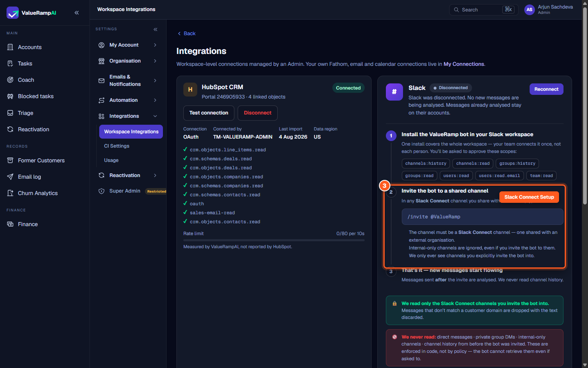The image size is (588, 368).
Task: Reconnect the Slack integration
Action: coord(546,89)
